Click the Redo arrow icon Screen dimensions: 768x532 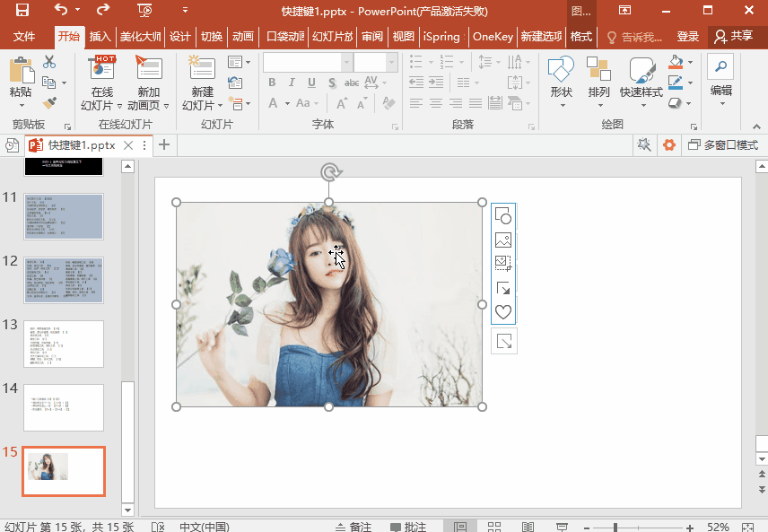[103, 11]
